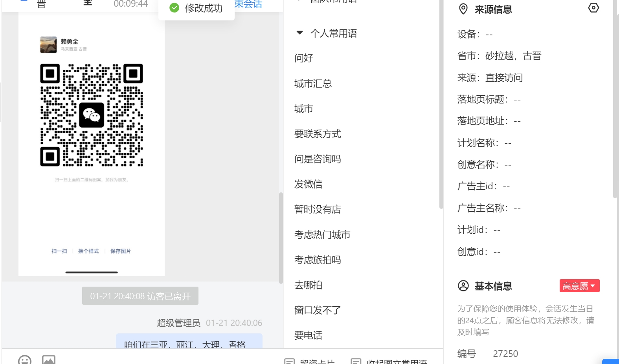Viewport: 619px width, 364px height.
Task: Open the emoji picker in chat input
Action: 24,360
